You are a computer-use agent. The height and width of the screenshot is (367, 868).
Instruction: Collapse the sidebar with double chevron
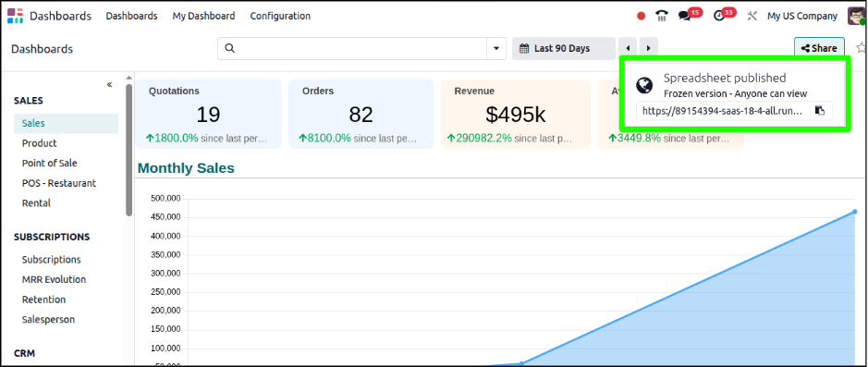(110, 85)
